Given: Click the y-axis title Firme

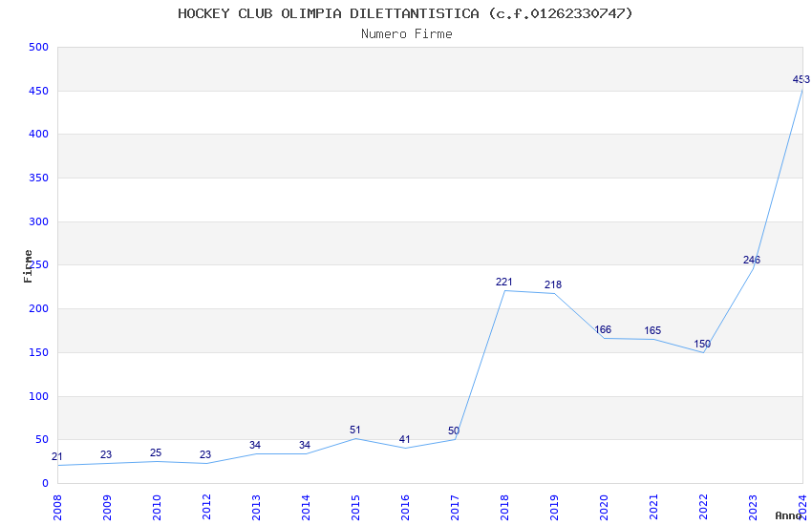Looking at the screenshot, I should (28, 266).
